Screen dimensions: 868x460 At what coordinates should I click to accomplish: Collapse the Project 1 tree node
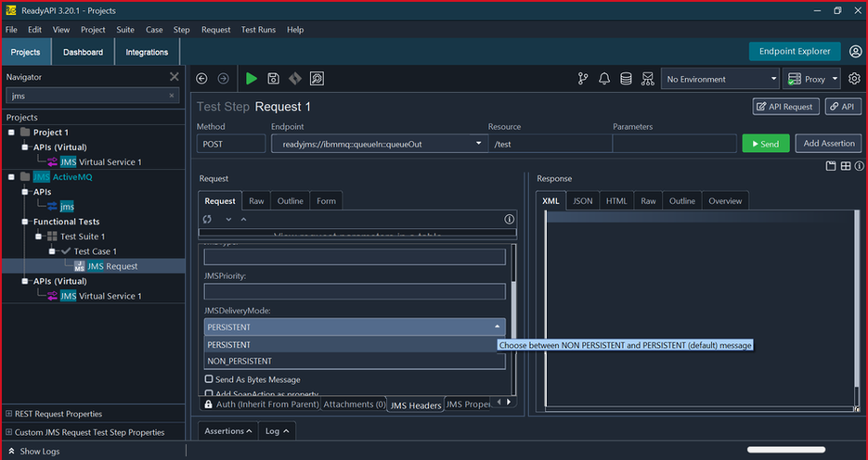click(11, 133)
